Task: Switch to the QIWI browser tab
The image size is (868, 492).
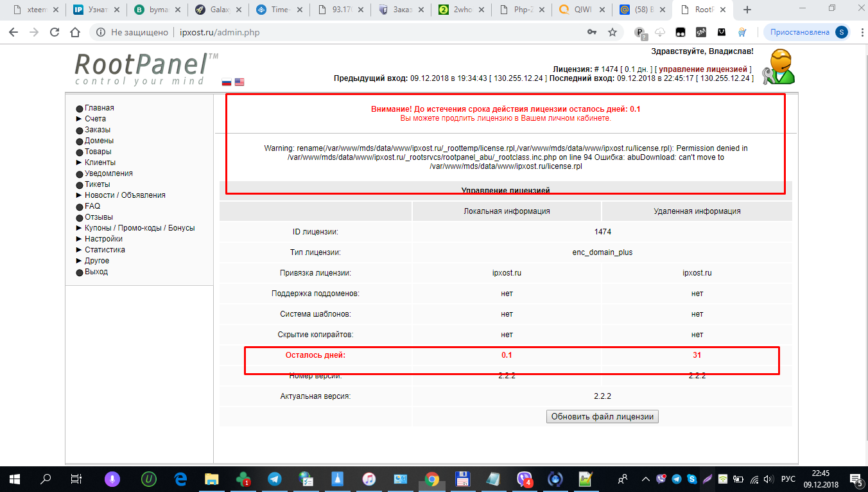Action: [x=581, y=10]
